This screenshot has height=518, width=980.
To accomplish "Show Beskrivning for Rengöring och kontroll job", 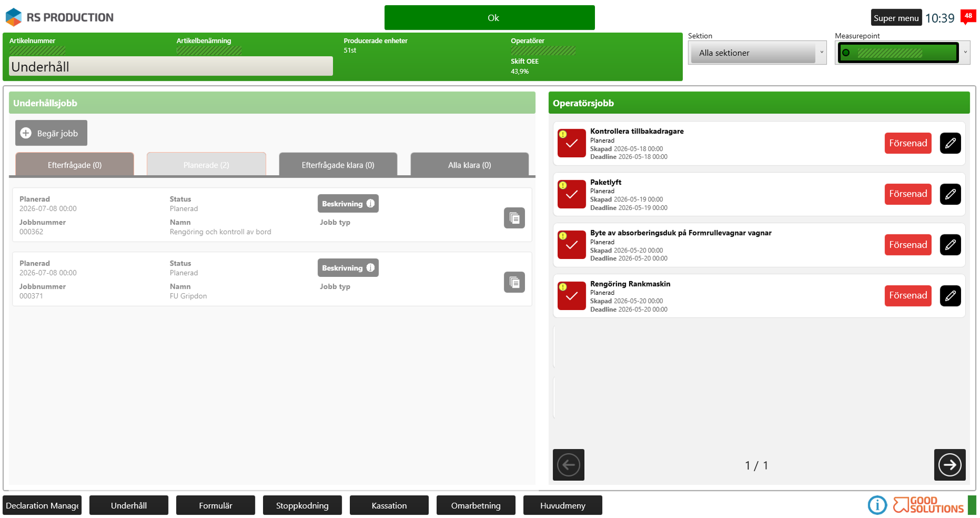I will (348, 203).
